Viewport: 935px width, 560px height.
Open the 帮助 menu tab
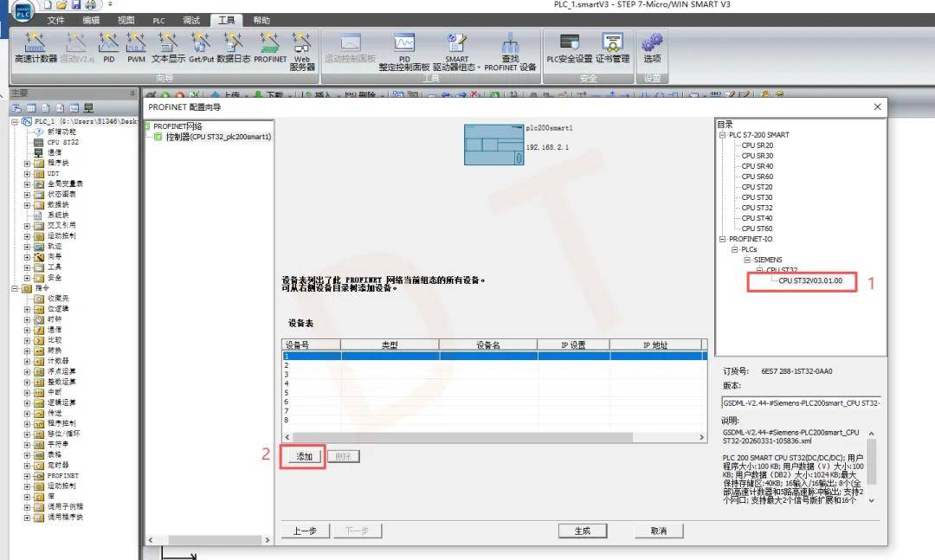tap(261, 20)
